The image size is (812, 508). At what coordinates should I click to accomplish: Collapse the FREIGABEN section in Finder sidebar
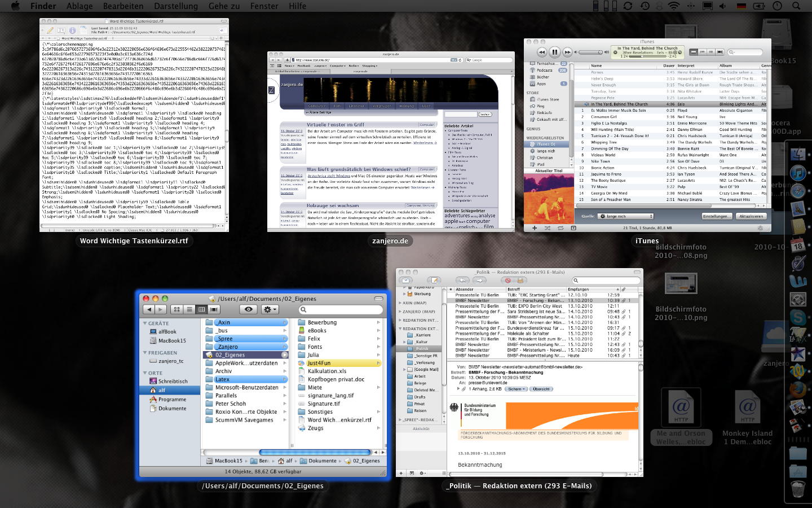point(145,353)
